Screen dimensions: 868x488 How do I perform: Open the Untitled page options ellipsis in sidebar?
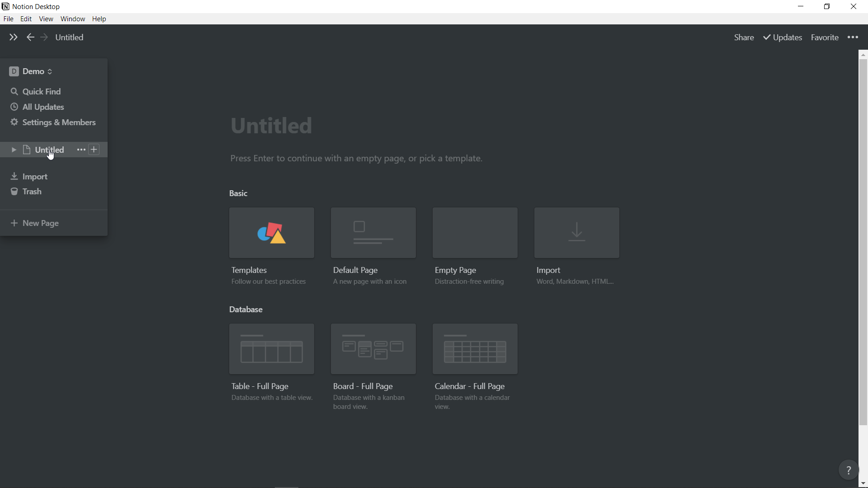81,150
